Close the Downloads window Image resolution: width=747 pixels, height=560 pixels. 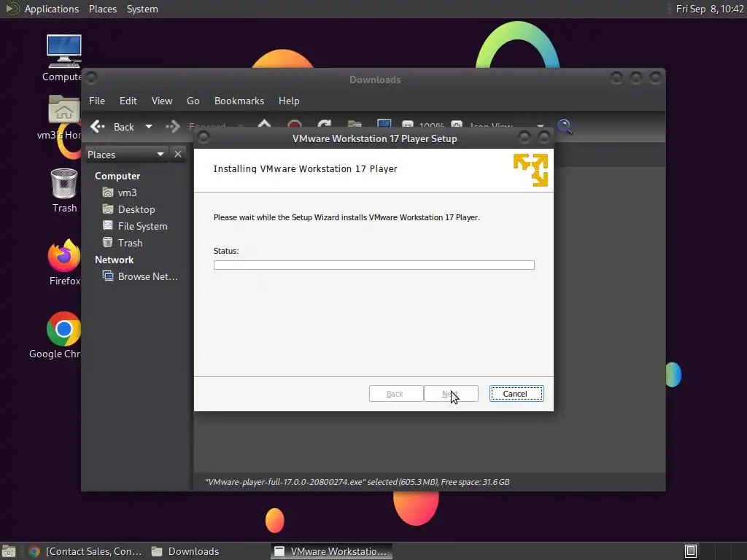(656, 77)
